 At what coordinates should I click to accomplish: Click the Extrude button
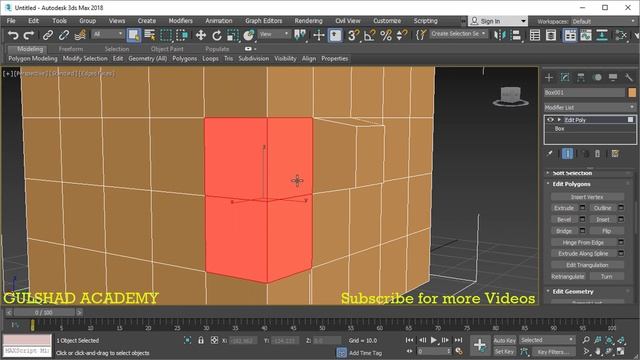pos(564,208)
